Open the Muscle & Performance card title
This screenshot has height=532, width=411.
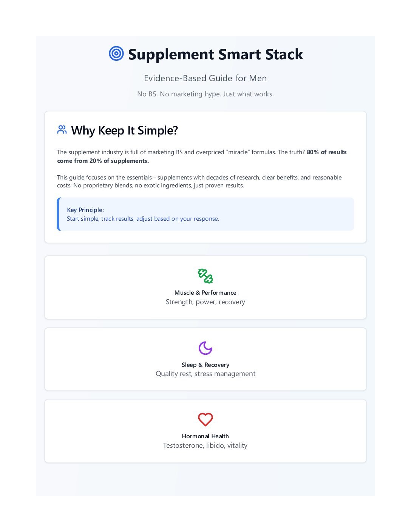(x=205, y=292)
